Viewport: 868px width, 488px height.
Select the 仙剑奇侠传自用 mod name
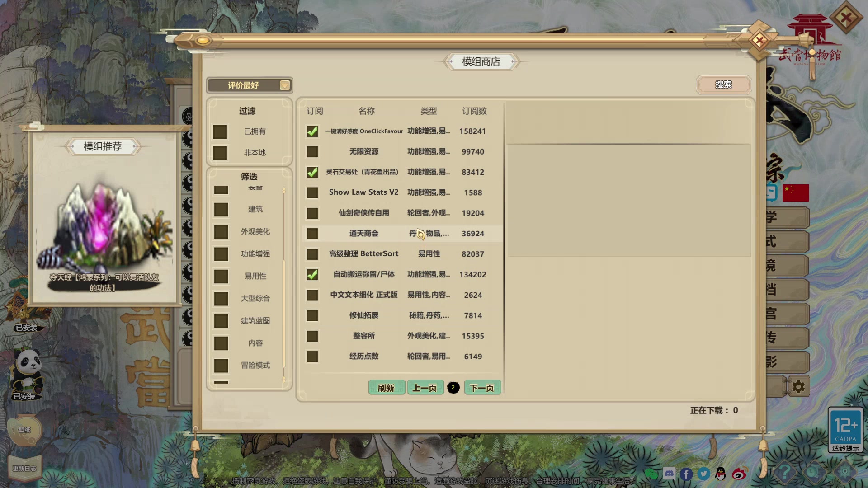coord(364,213)
